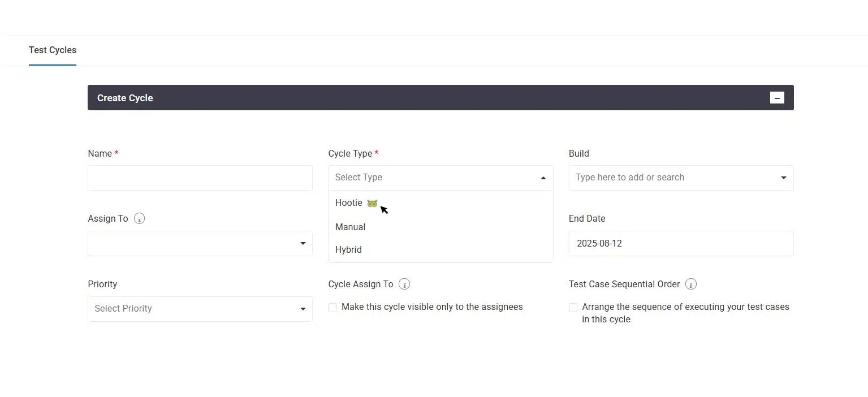Collapse the Create Cycle panel with the minus icon
The image size is (868, 397).
(x=777, y=98)
